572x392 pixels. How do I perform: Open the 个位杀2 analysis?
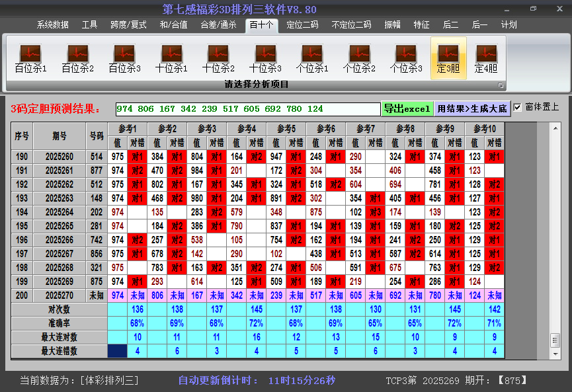[359, 58]
